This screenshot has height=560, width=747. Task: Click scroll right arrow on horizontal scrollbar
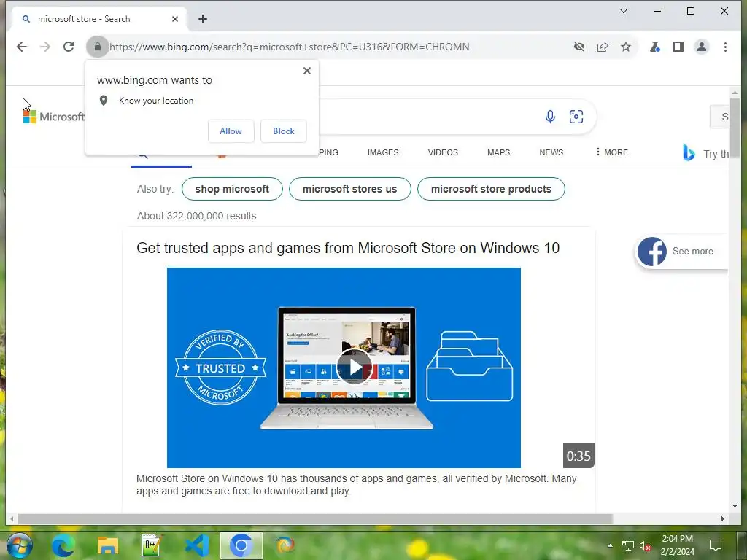point(723,518)
